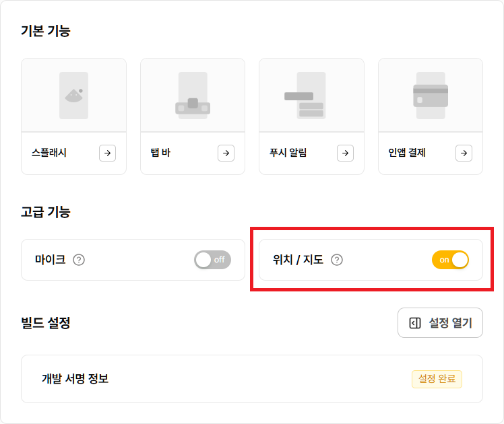Click the 마이크 label text

tap(51, 260)
